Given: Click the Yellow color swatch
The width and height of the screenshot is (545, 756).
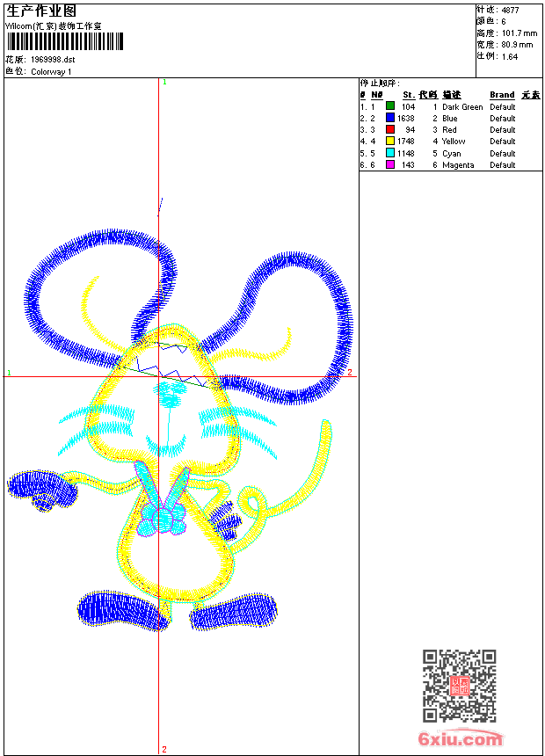Looking at the screenshot, I should pos(390,141).
